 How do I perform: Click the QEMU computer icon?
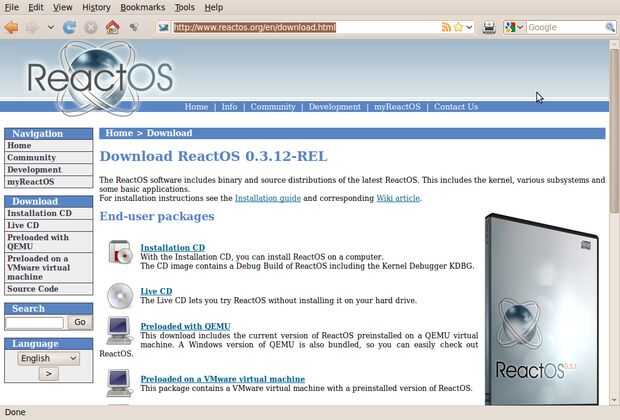(119, 331)
